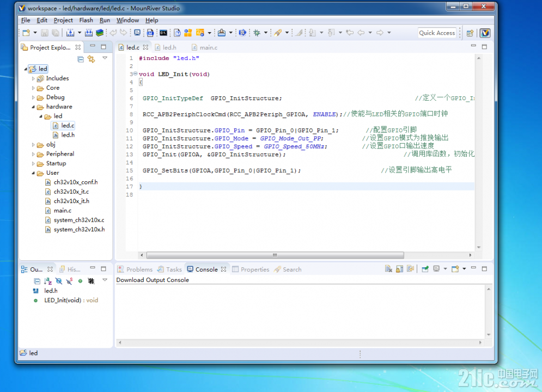
Task: Toggle Hide Fields in Outline
Action: (59, 281)
